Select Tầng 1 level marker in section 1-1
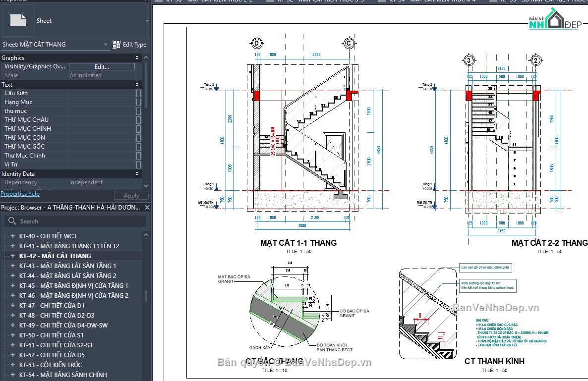This screenshot has width=588, height=381. pyautogui.click(x=210, y=186)
